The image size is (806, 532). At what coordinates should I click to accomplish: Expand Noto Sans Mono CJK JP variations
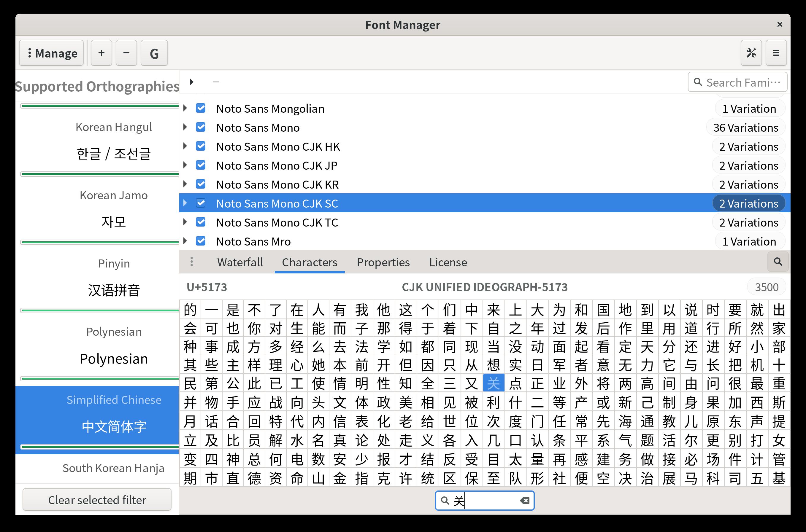coord(185,165)
